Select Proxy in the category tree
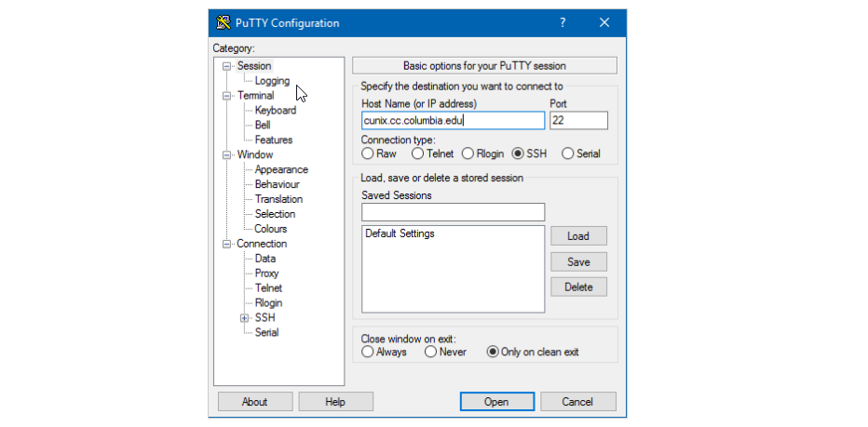868x427 pixels. [266, 274]
